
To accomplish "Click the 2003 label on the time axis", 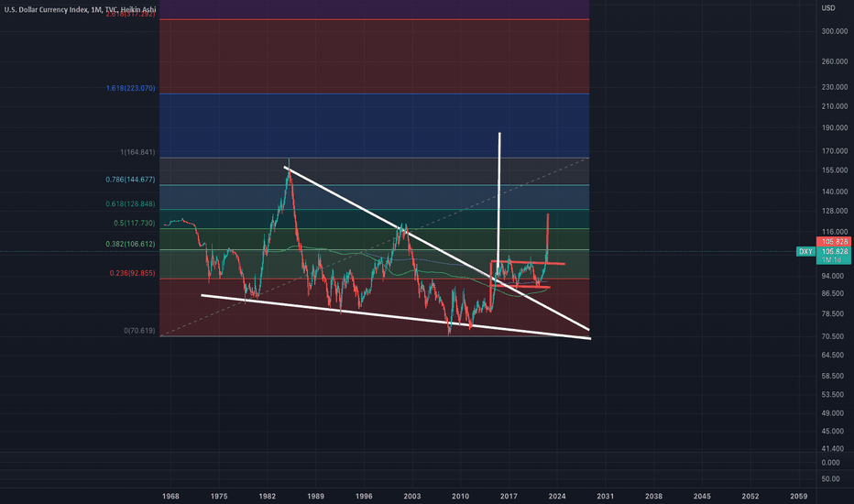I will 411,497.
